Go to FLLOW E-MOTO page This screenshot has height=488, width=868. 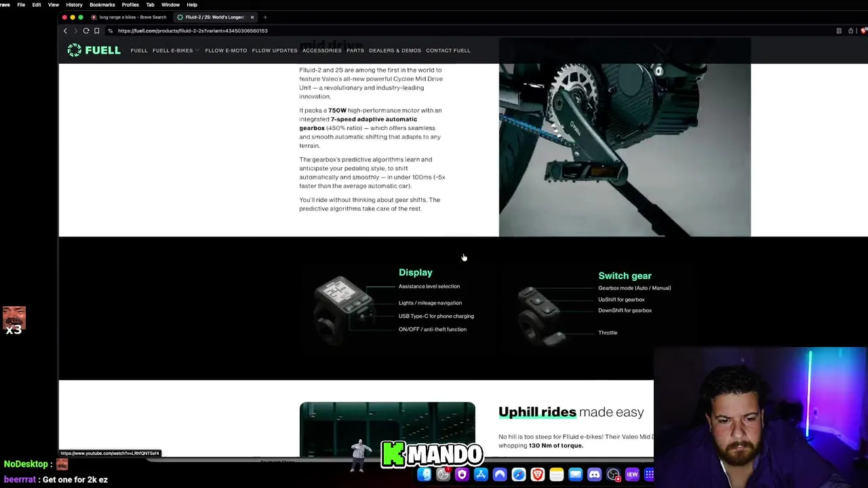point(226,50)
